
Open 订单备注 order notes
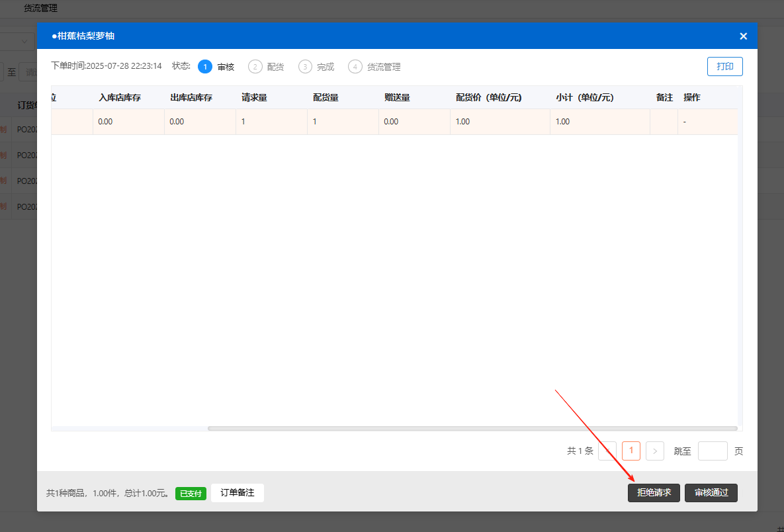pyautogui.click(x=238, y=493)
